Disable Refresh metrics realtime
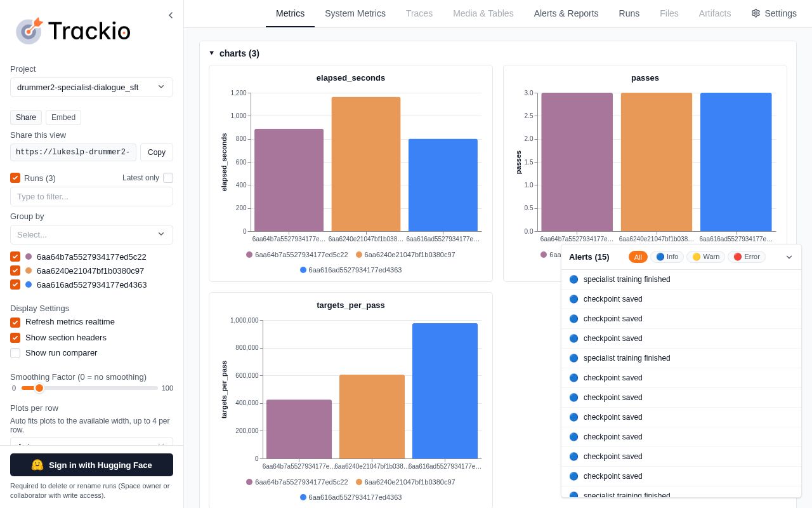 (x=15, y=322)
